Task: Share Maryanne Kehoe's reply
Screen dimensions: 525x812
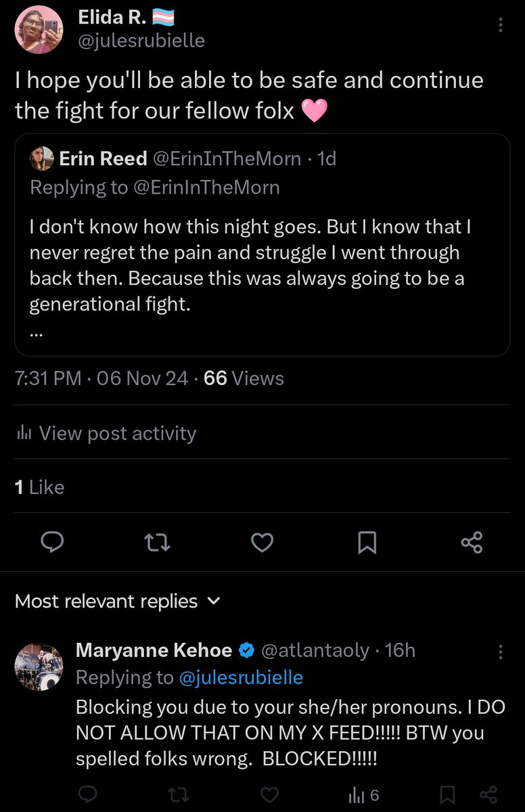Action: click(x=488, y=794)
